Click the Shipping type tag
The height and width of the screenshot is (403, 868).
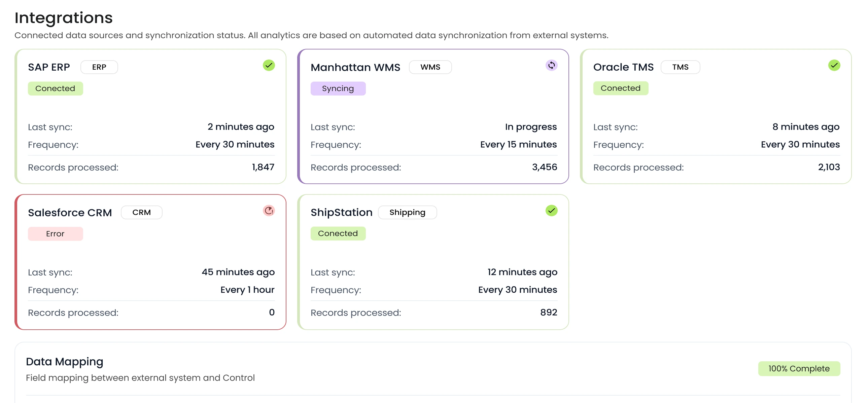click(407, 213)
